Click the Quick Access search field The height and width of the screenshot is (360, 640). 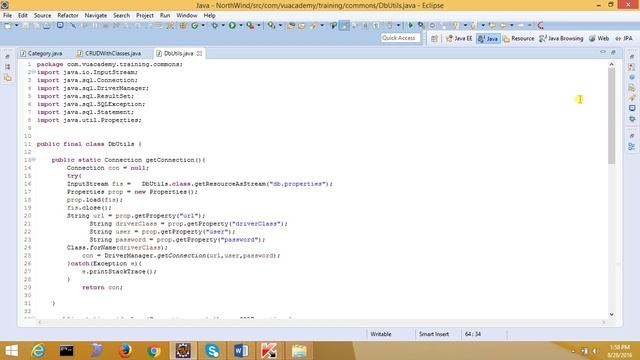point(400,38)
